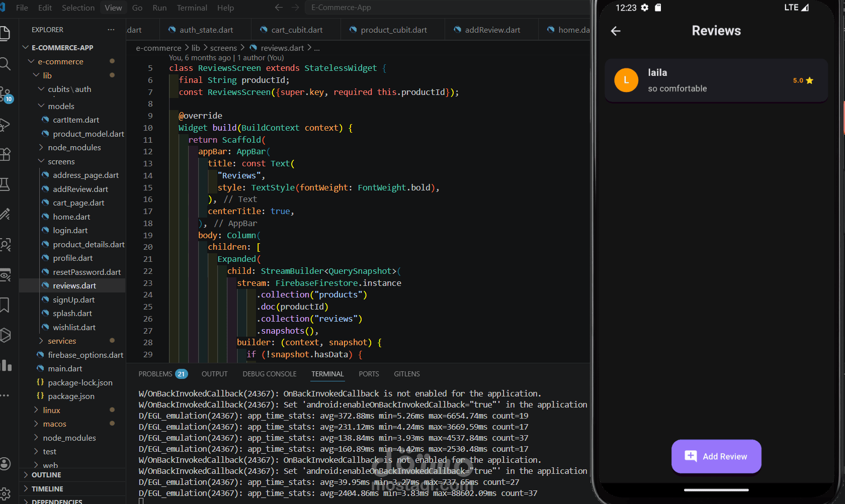The height and width of the screenshot is (504, 845).
Task: Switch to the product_cubit.dart editor tab
Action: click(393, 30)
